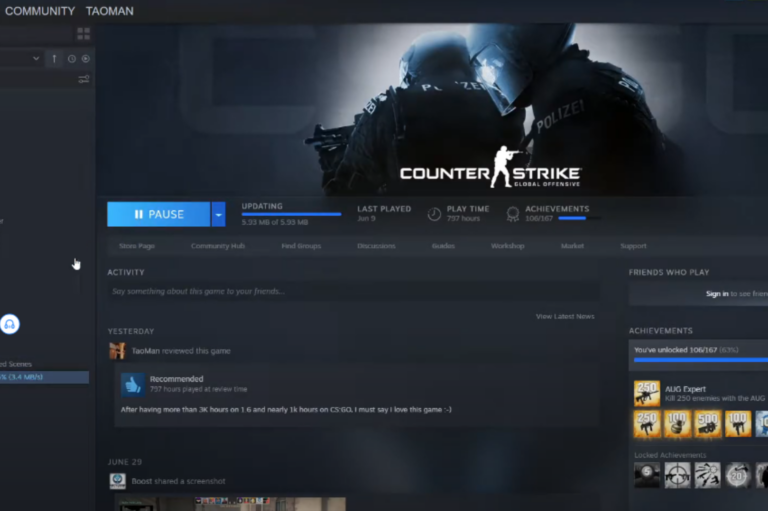Click the Recommended thumbs-up icon
The height and width of the screenshot is (511, 768).
coord(133,385)
